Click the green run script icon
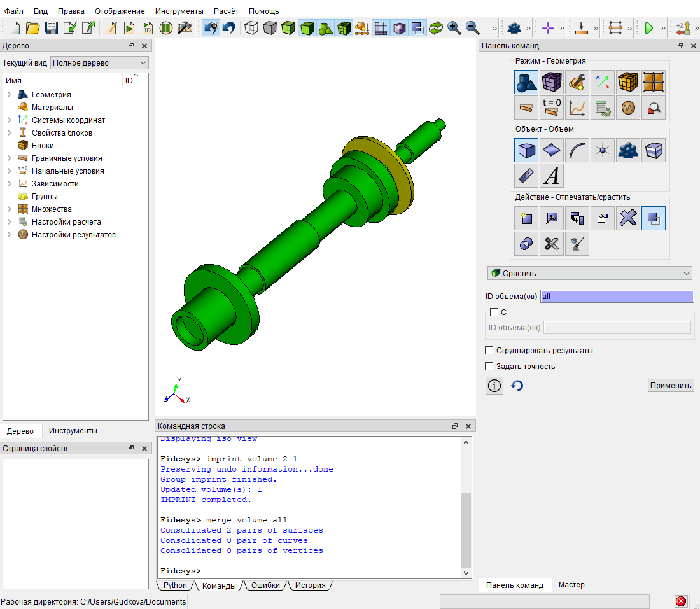The height and width of the screenshot is (609, 700). point(129,28)
